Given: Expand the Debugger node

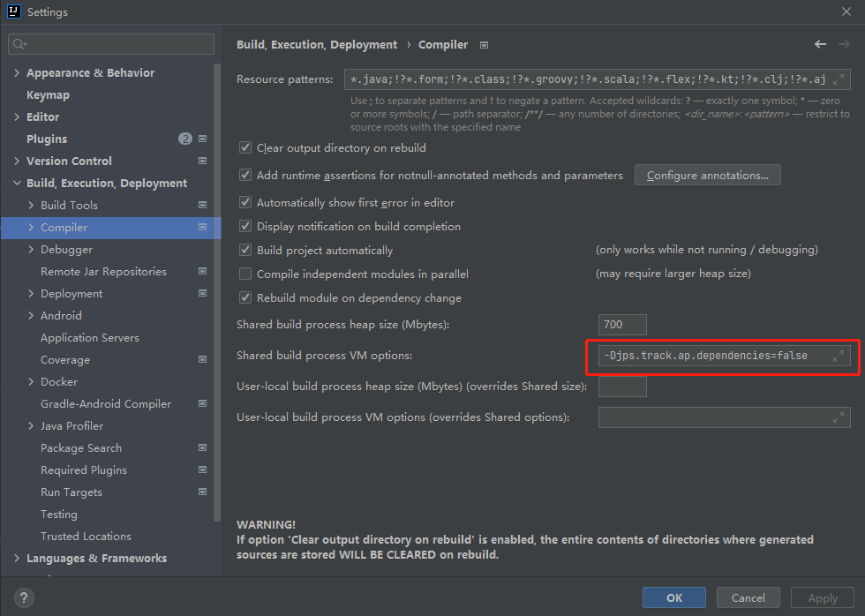Looking at the screenshot, I should (31, 249).
